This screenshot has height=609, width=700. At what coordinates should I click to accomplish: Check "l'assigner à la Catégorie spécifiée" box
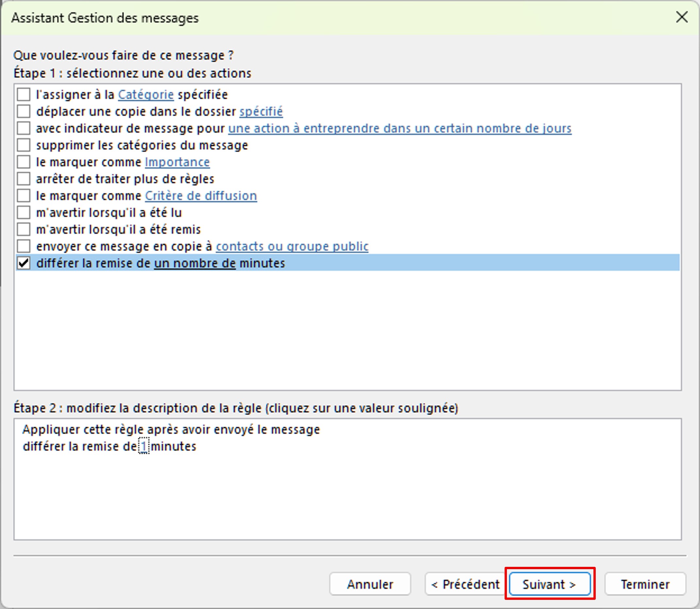pyautogui.click(x=24, y=94)
